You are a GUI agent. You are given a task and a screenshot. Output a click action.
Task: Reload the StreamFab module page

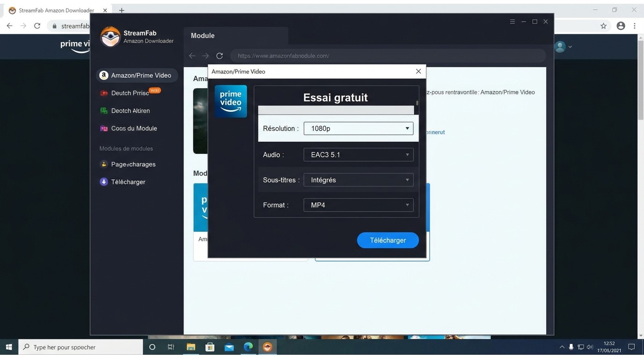[220, 56]
